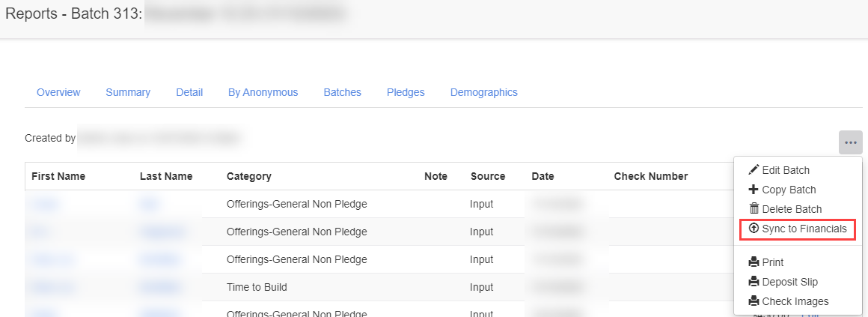Click the upload arrow icon for Sync to Financials
Image resolution: width=868 pixels, height=317 pixels.
pos(754,229)
